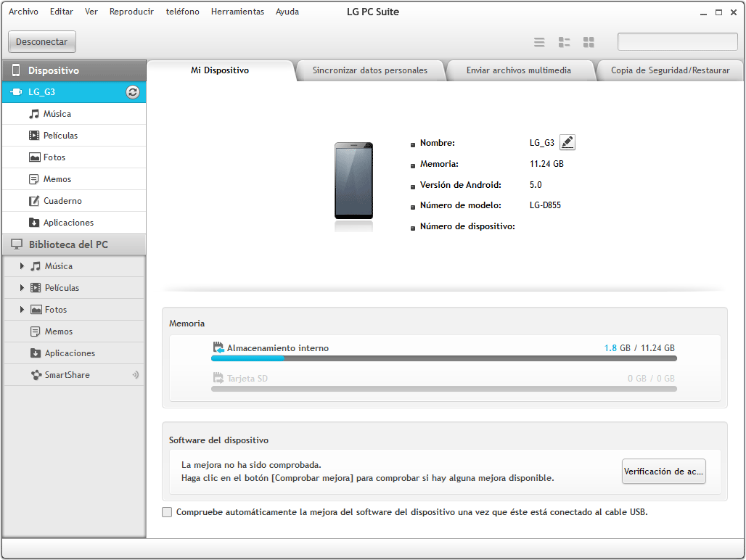746x560 pixels.
Task: Click the '1.8 GB / 11.24 GB' storage value
Action: 639,348
